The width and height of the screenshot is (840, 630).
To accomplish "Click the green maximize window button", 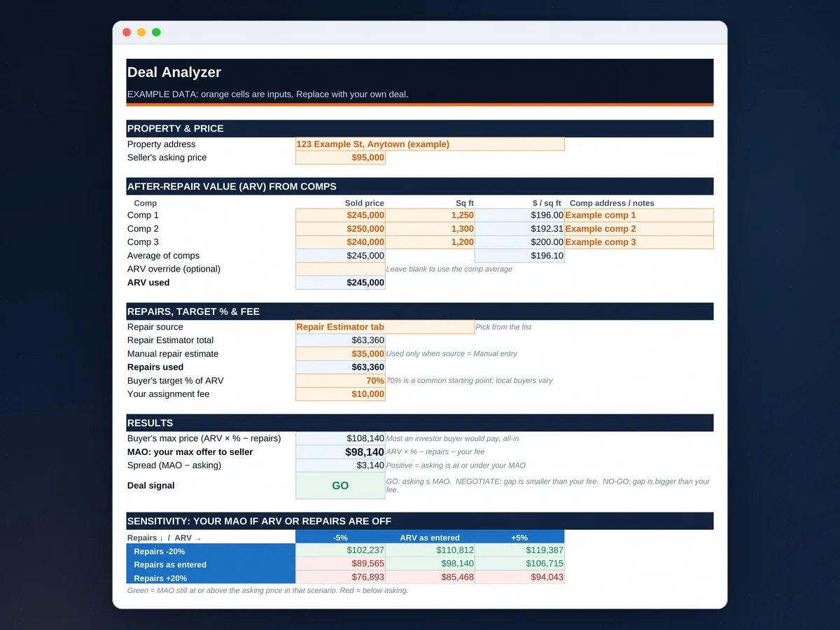I will pos(156,32).
